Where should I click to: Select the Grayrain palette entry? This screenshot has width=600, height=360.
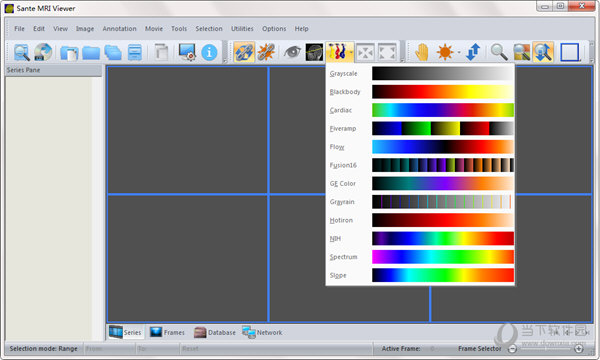420,202
